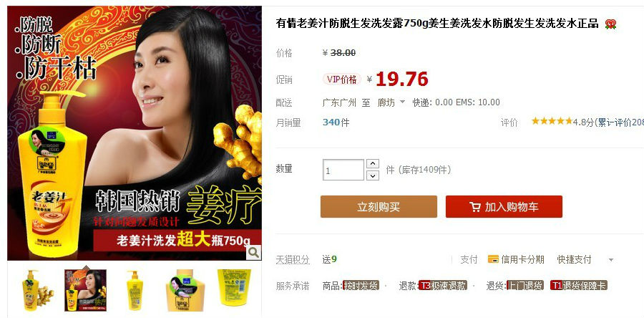The height and width of the screenshot is (318, 644).
Task: Click the shopping cart icon in 加入购物车
Action: [x=475, y=207]
